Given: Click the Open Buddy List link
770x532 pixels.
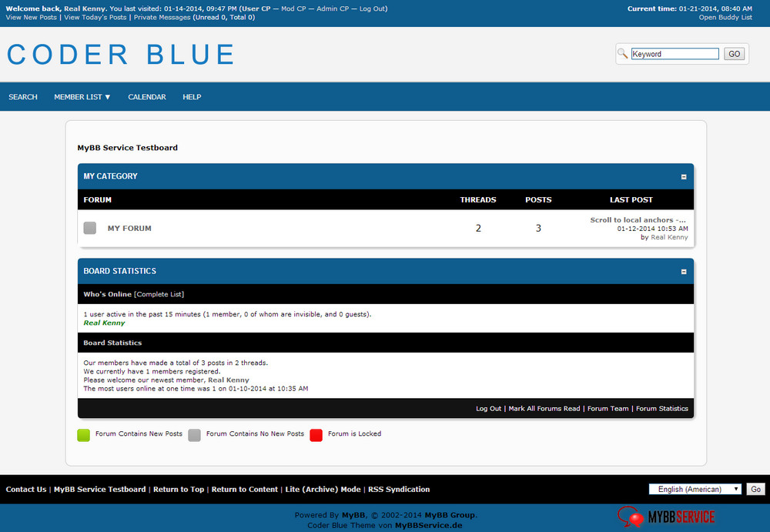Looking at the screenshot, I should [x=725, y=17].
